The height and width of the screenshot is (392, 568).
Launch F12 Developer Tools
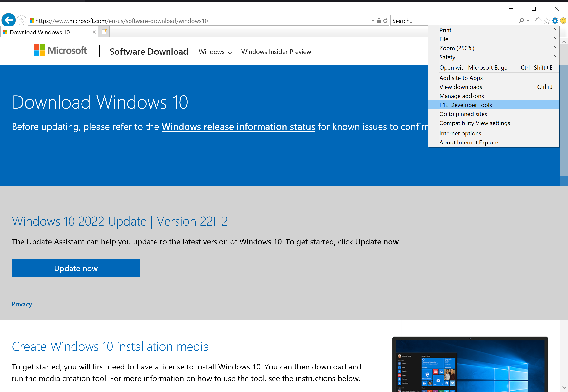[493, 105]
